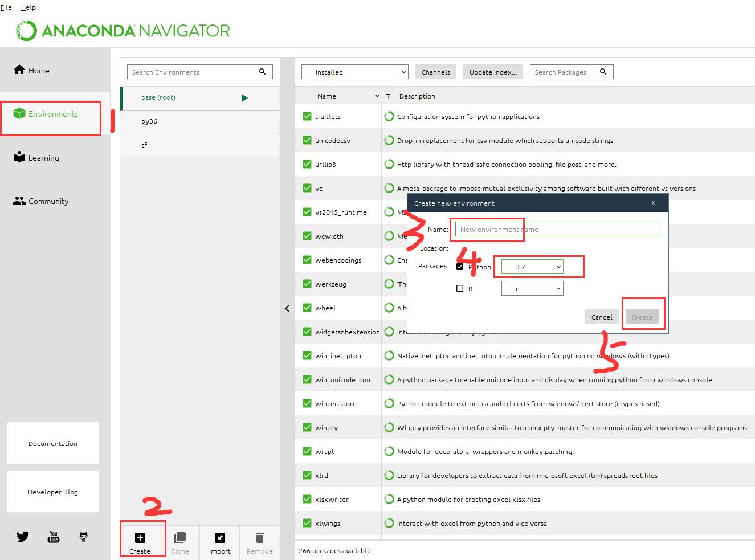Viewport: 755px width, 560px height.
Task: Click the status circle icon for traitlets
Action: (x=389, y=116)
